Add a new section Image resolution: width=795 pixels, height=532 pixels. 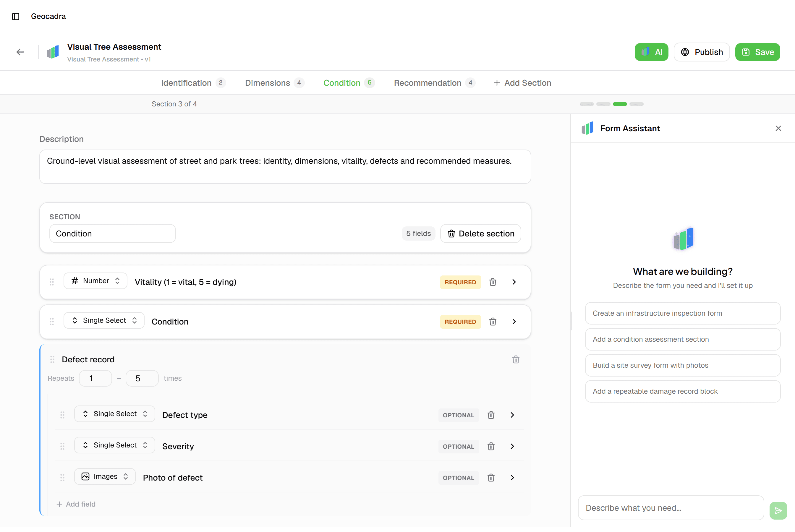point(522,83)
